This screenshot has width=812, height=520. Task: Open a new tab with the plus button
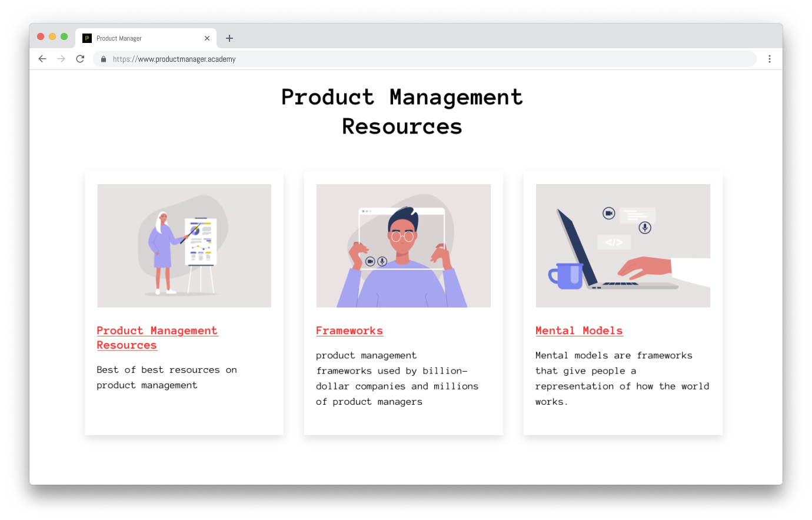coord(229,38)
